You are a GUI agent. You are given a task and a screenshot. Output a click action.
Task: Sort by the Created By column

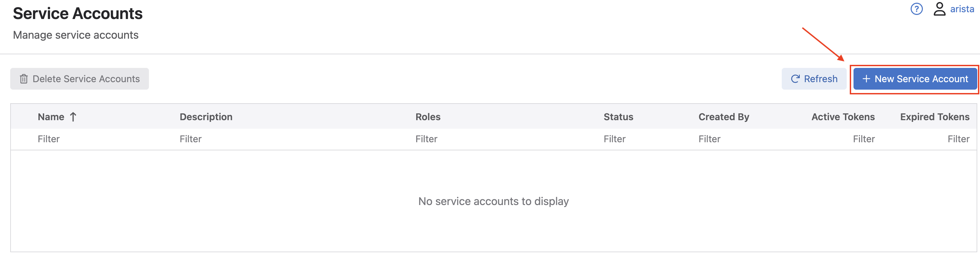(724, 117)
